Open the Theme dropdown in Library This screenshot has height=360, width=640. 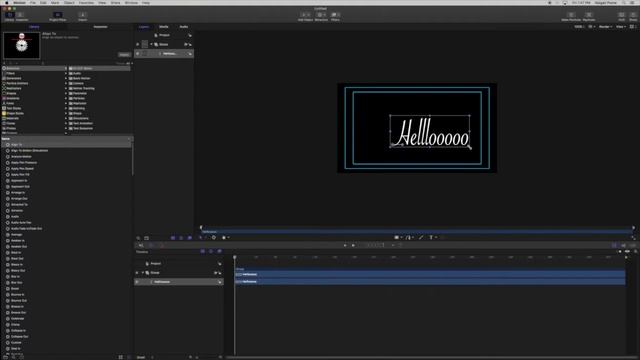[125, 63]
